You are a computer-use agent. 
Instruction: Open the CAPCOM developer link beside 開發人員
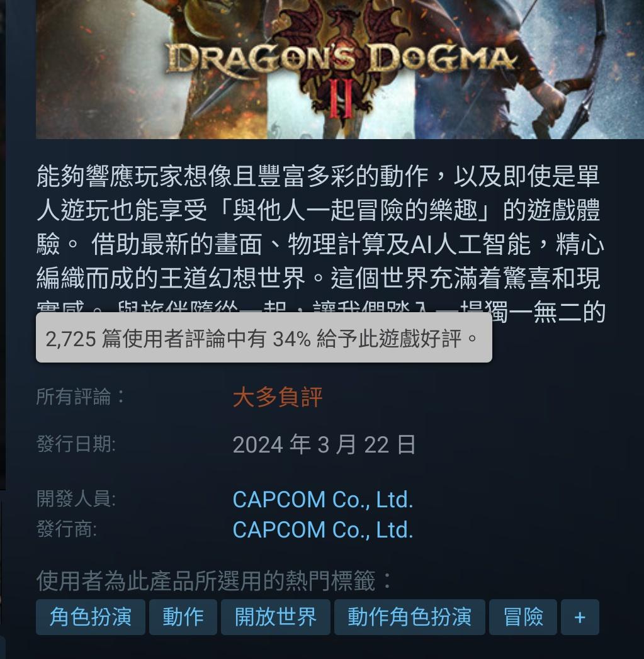tap(323, 499)
